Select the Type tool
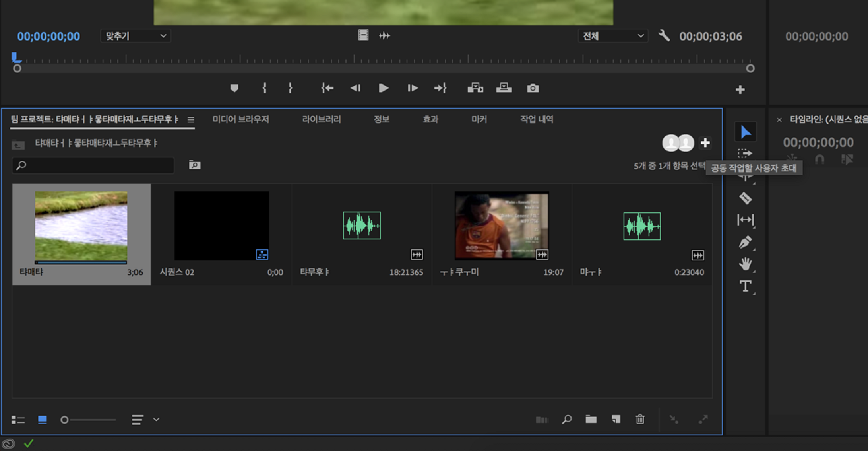 [x=745, y=286]
